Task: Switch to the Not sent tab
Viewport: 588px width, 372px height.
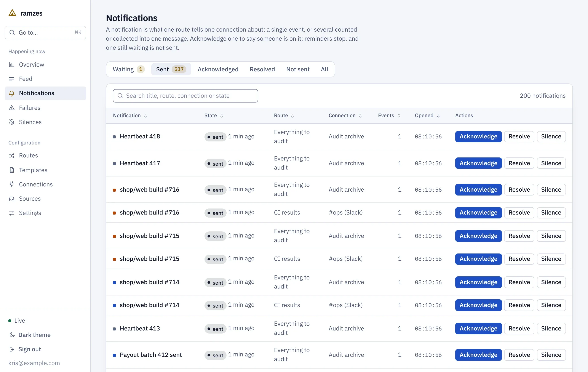Action: tap(298, 69)
